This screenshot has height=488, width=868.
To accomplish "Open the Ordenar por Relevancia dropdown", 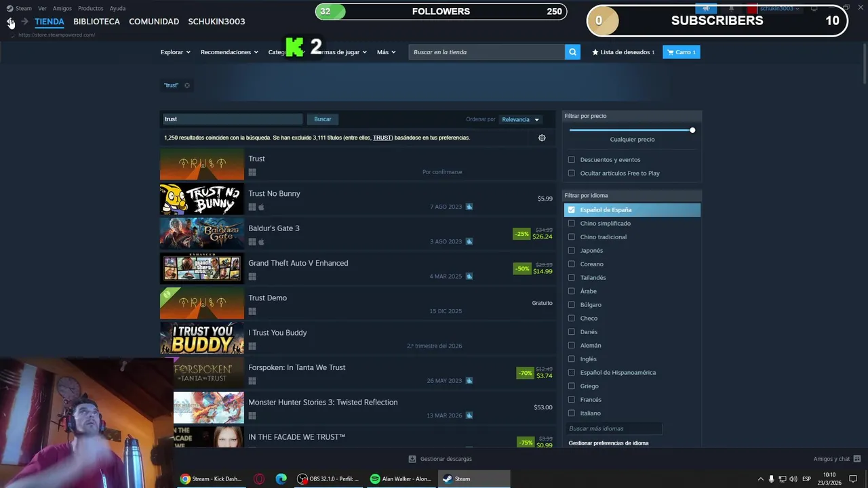I will coord(520,119).
